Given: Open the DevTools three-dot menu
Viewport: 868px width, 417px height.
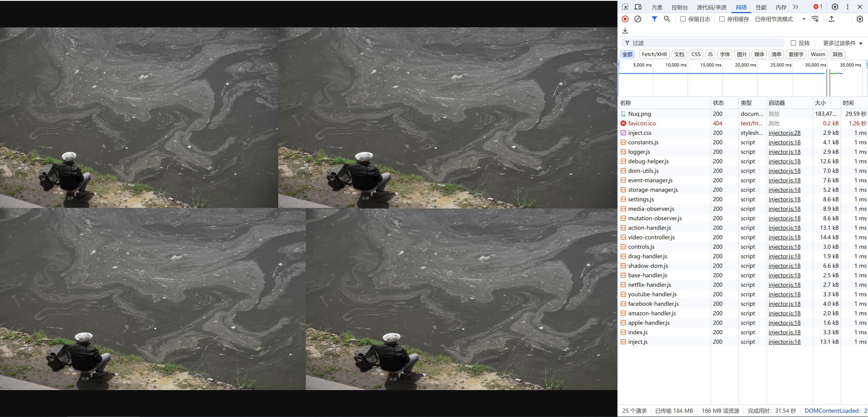Looking at the screenshot, I should point(847,7).
